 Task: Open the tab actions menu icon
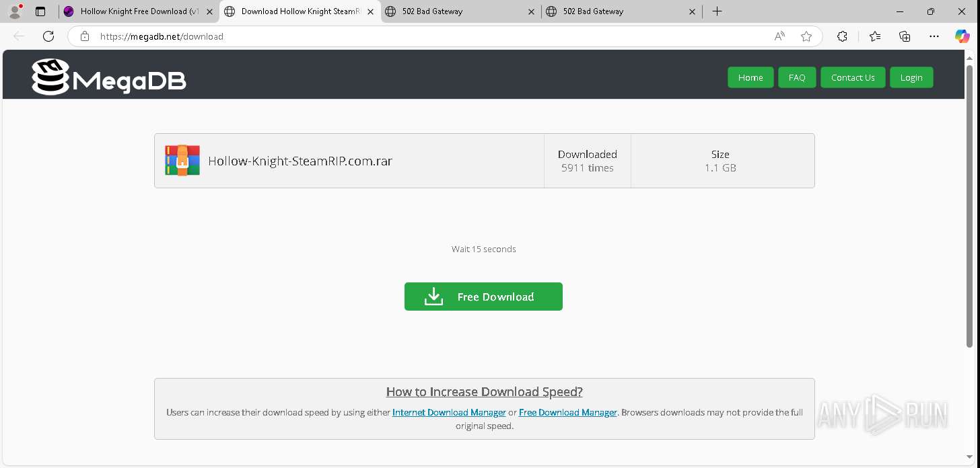click(40, 11)
